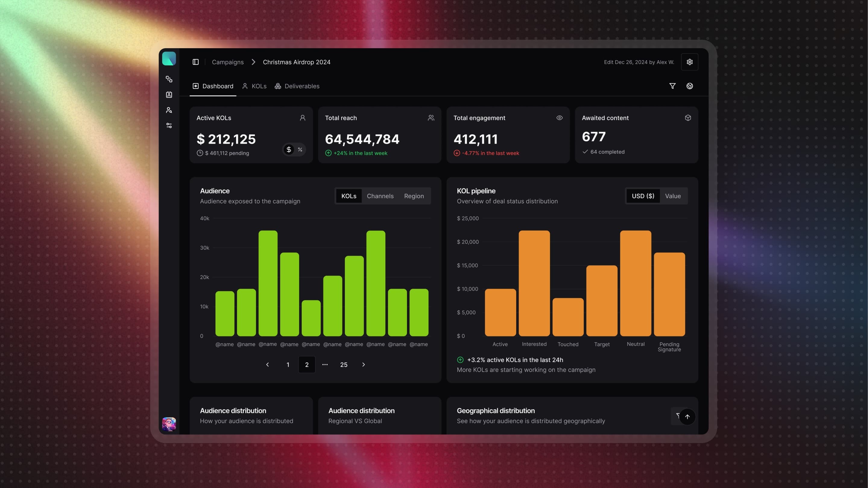Click the cube icon beside filter

(x=690, y=86)
